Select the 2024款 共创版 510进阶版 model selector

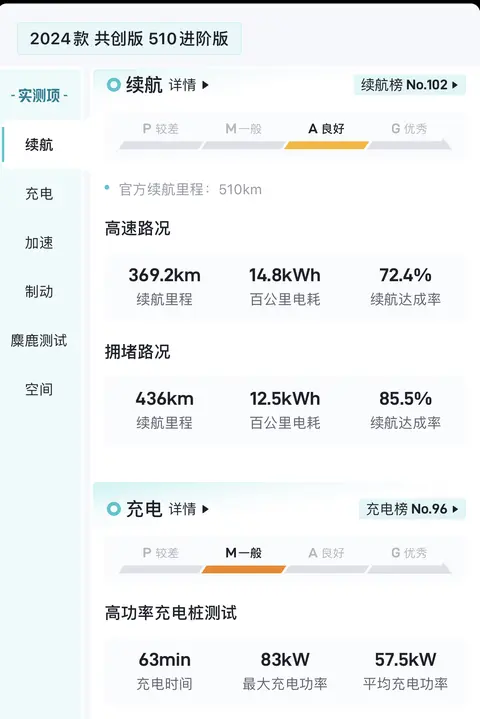[129, 39]
